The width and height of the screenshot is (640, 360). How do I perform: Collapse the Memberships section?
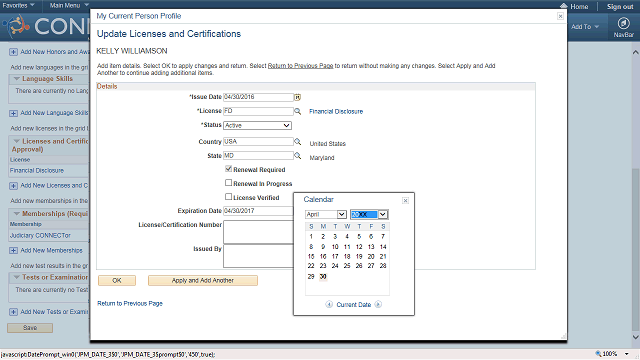pos(17,213)
